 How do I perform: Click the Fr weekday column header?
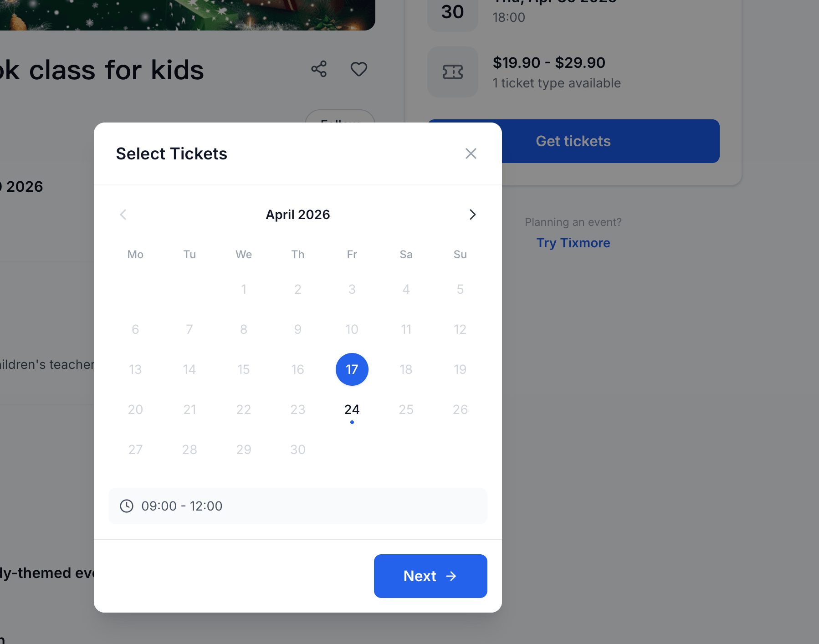tap(352, 255)
